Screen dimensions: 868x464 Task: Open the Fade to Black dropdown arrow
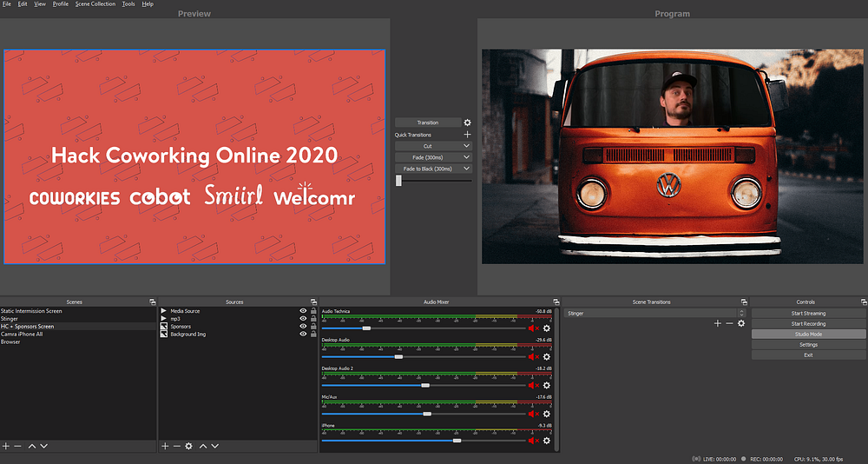tap(467, 169)
